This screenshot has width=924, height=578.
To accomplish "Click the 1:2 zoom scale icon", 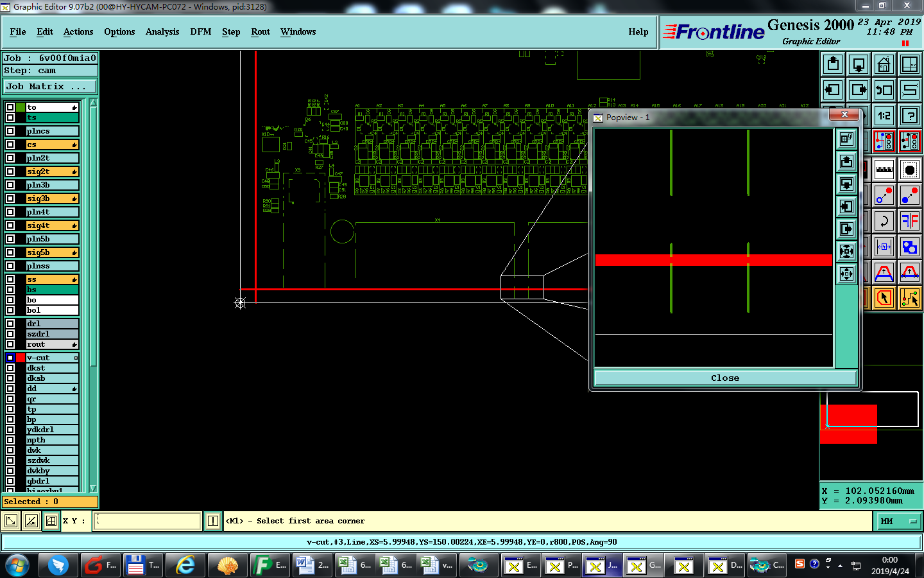I will tap(884, 116).
